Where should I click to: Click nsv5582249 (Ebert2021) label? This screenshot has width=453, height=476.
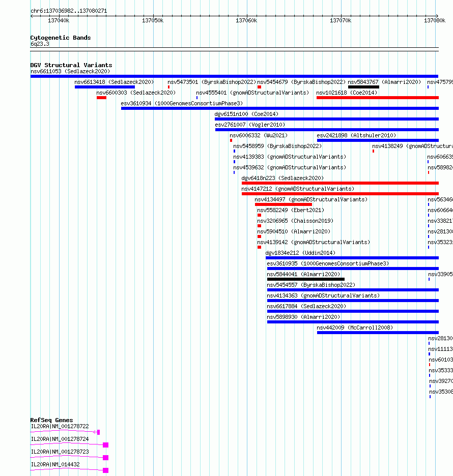point(291,210)
